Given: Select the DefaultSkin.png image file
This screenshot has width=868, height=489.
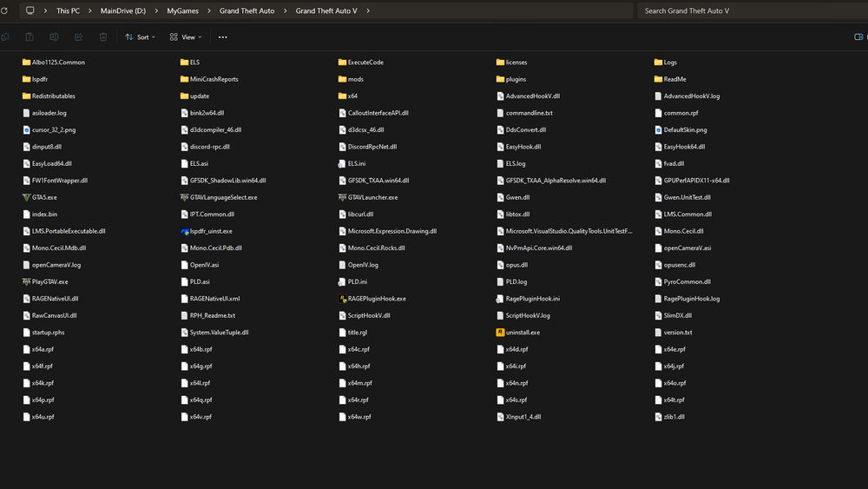Looking at the screenshot, I should point(684,130).
